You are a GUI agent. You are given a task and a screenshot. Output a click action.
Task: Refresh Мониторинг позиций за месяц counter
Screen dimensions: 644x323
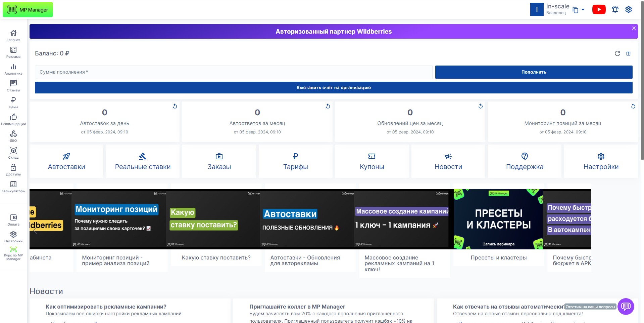pos(633,106)
